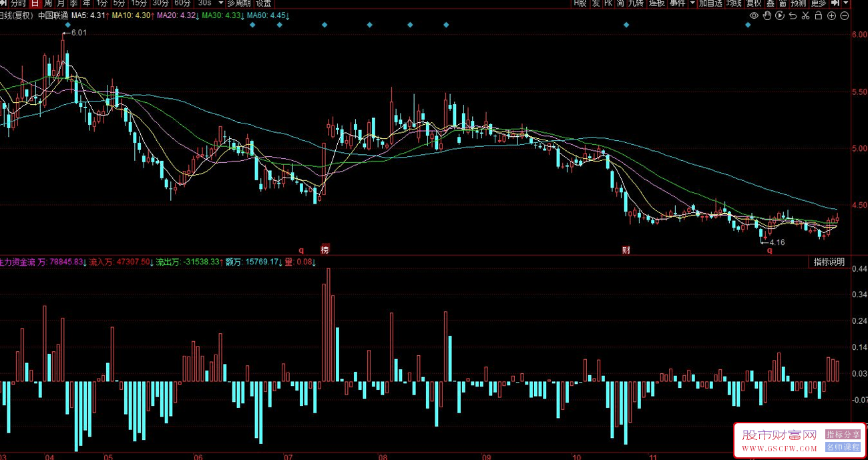Toggle the 连板 display

[x=657, y=3]
